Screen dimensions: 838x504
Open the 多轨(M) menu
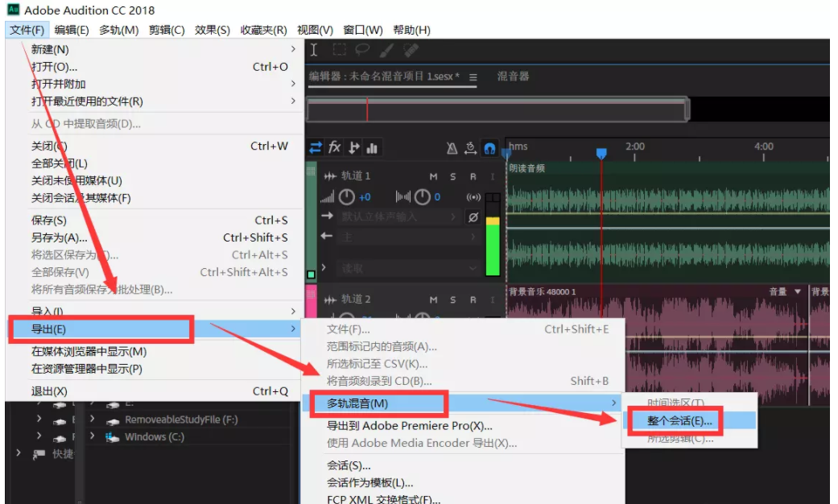pos(118,30)
